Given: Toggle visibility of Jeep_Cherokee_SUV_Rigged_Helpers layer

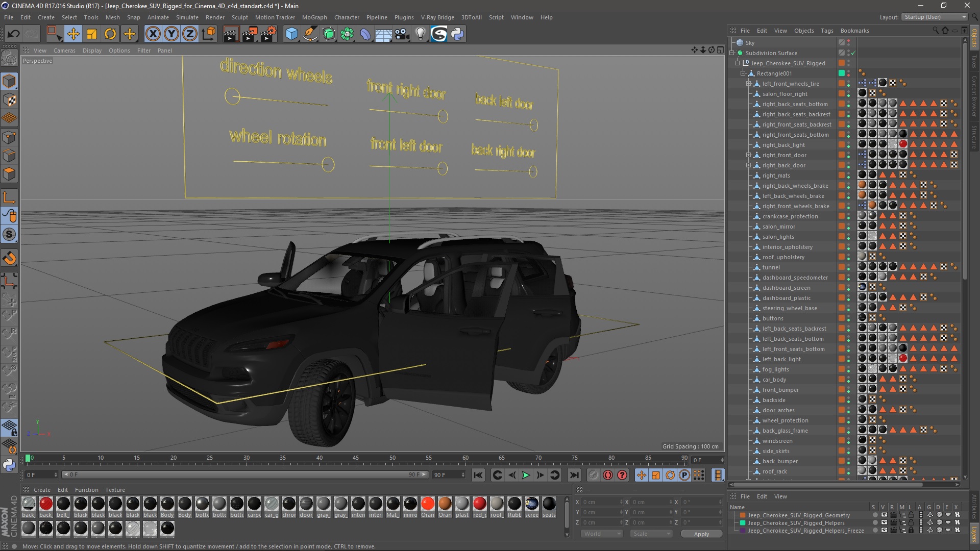Looking at the screenshot, I should pyautogui.click(x=884, y=523).
